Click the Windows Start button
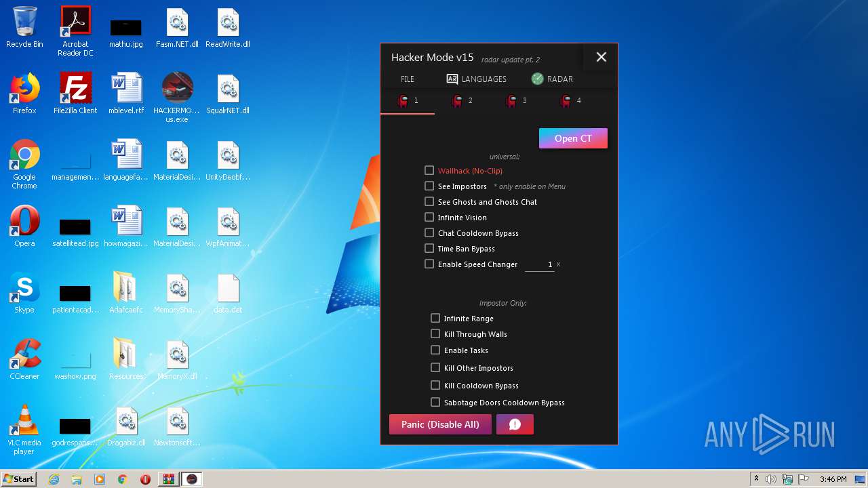This screenshot has width=868, height=488. coord(19,479)
